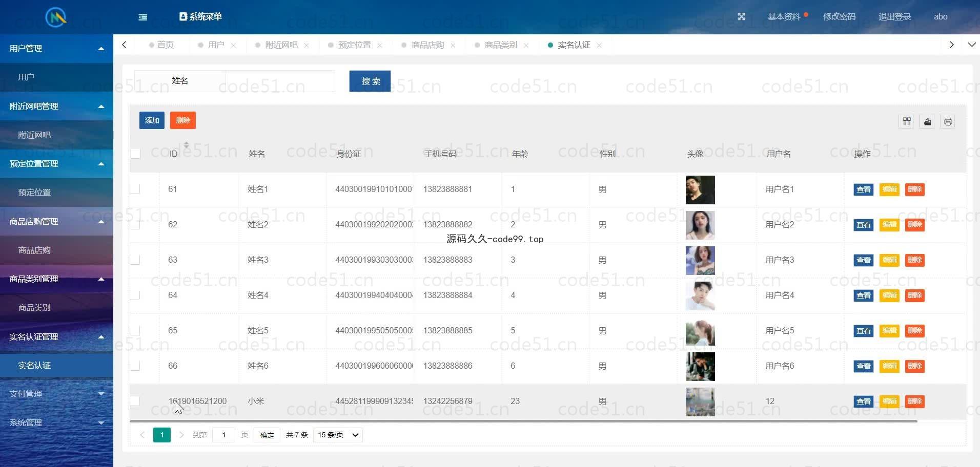Close the 用户 tab
The width and height of the screenshot is (980, 467).
coord(233,45)
